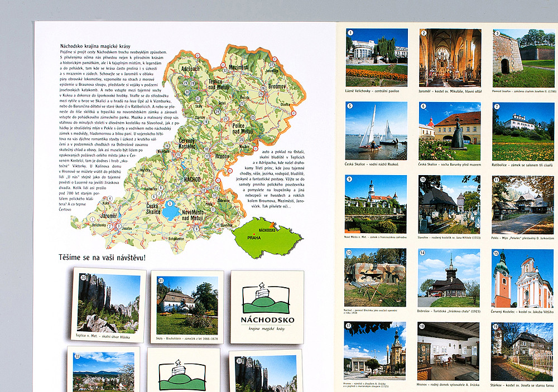Screen dimensions: 558x392
Task: Click the text "Těšíme se na vaši návštěvu!"
Action: click(x=102, y=258)
